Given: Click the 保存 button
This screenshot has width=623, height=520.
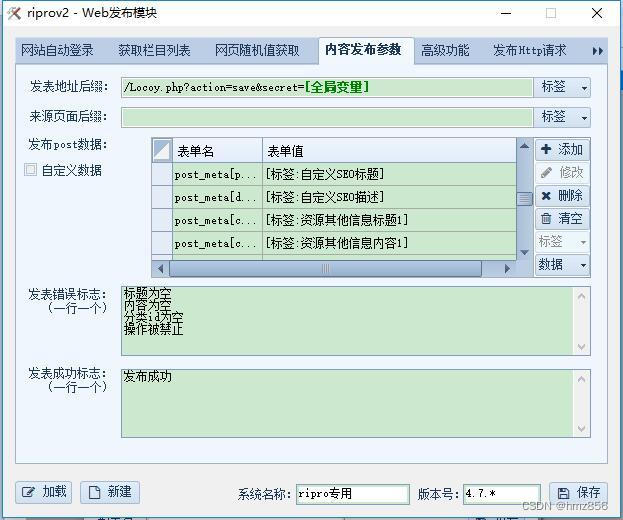Looking at the screenshot, I should pyautogui.click(x=578, y=493).
